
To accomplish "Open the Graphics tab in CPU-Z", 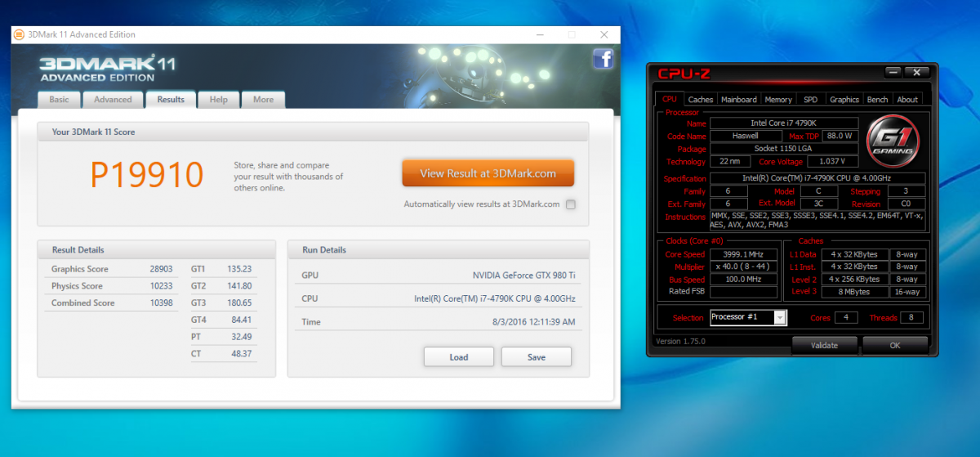I will click(844, 100).
